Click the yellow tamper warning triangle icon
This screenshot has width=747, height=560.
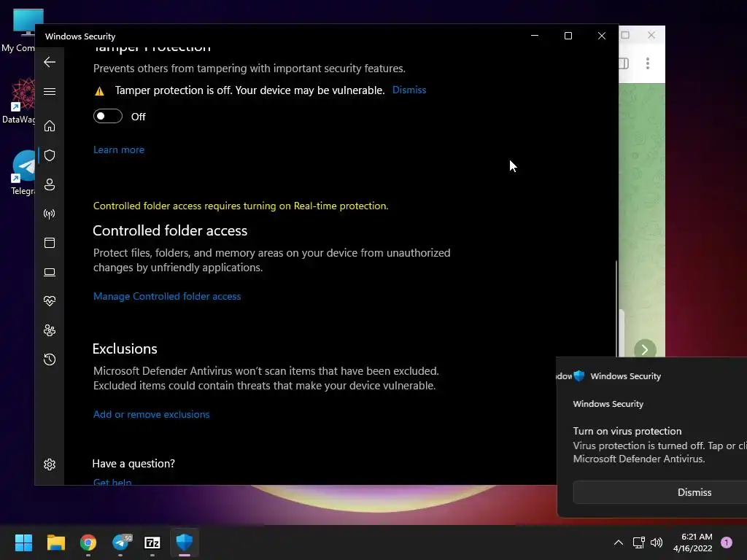coord(99,91)
